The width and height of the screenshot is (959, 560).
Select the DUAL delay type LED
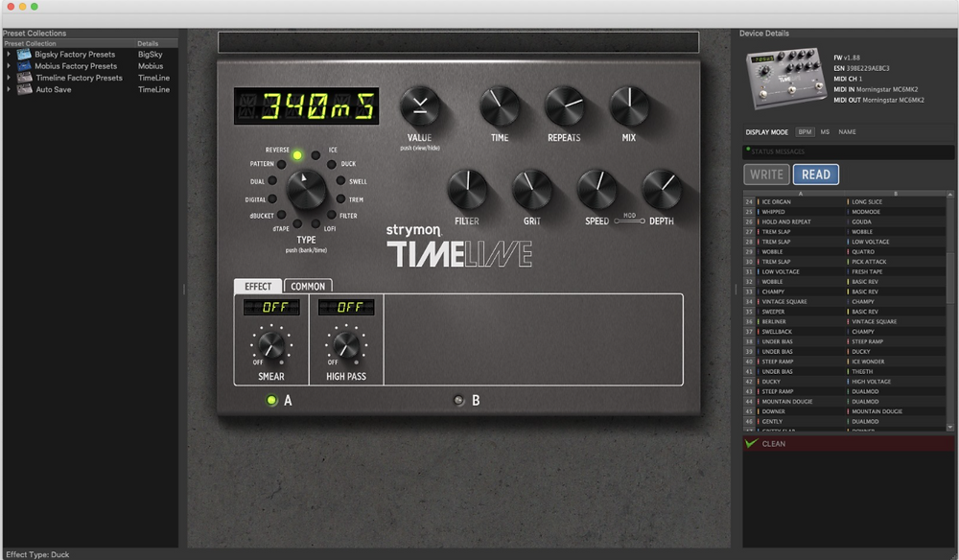point(272,181)
